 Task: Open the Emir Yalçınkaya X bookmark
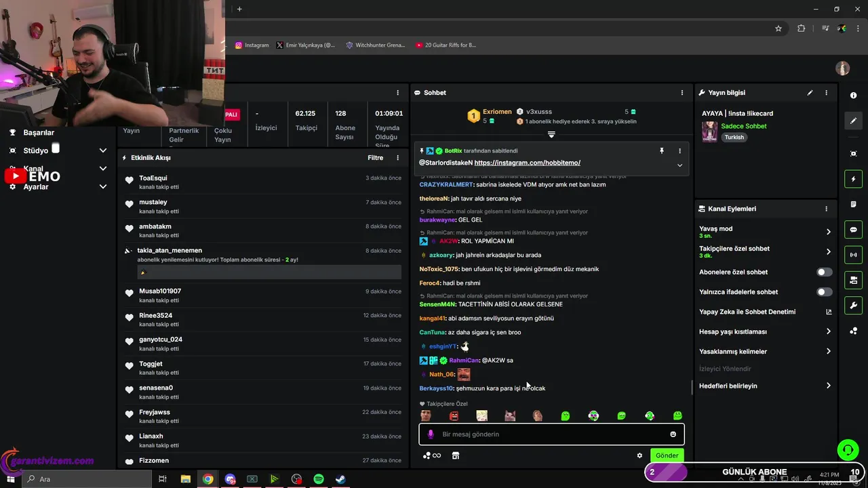[x=306, y=45]
